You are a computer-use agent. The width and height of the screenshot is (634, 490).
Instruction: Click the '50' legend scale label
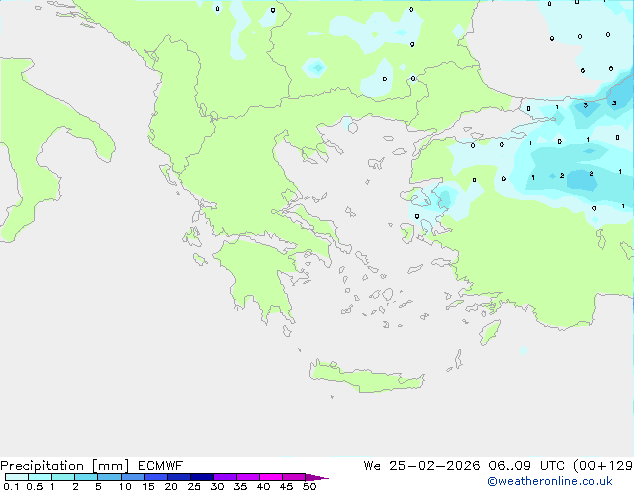(309, 486)
